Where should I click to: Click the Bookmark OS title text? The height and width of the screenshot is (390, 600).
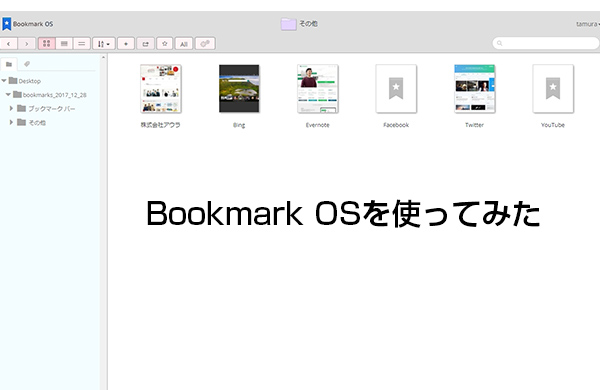pyautogui.click(x=33, y=24)
